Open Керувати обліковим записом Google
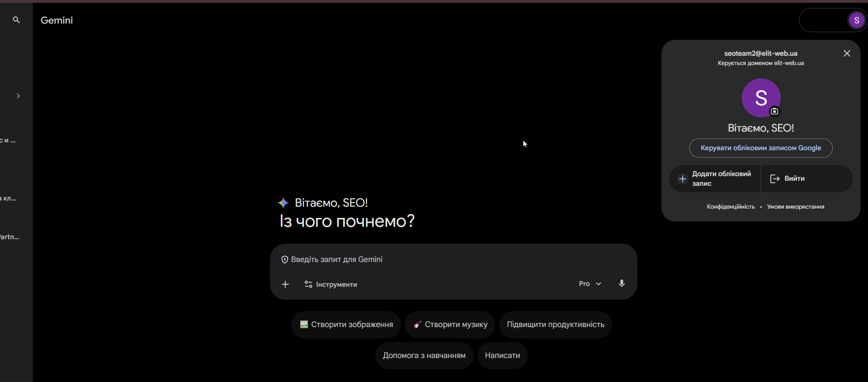This screenshot has width=868, height=382. [760, 148]
